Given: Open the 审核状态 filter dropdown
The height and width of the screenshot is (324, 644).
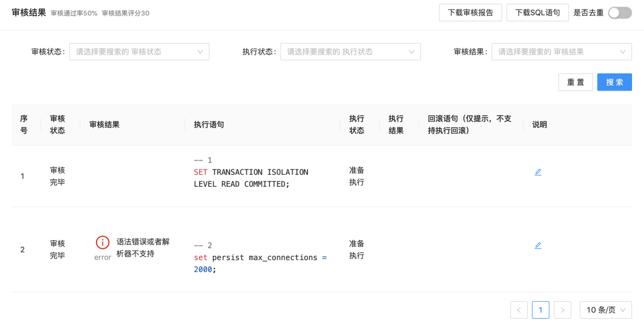Looking at the screenshot, I should tap(139, 52).
